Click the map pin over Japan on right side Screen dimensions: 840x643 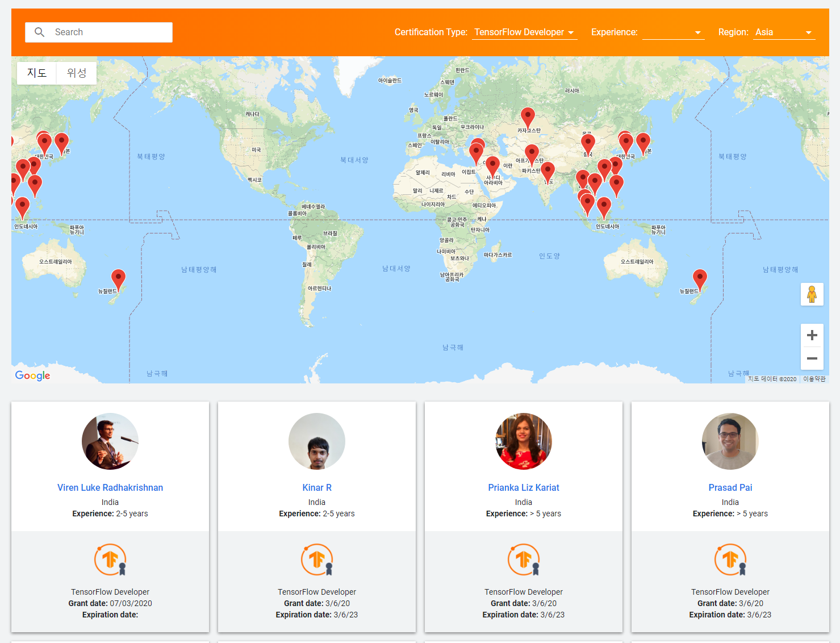pos(643,142)
